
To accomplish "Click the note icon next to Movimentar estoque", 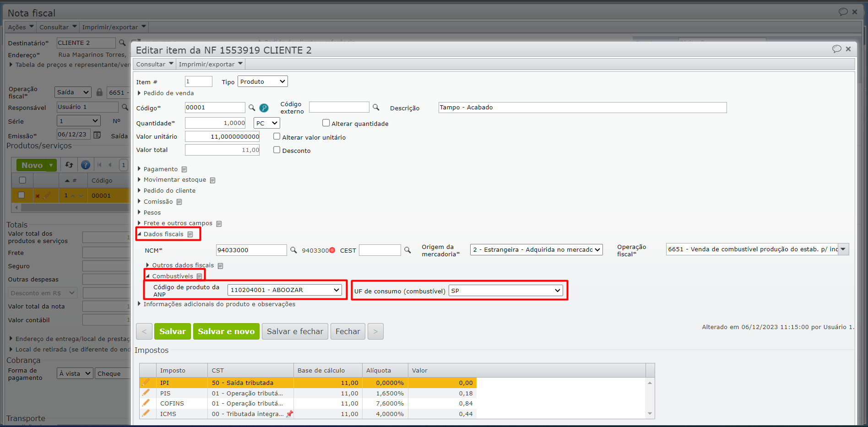I will coord(212,180).
